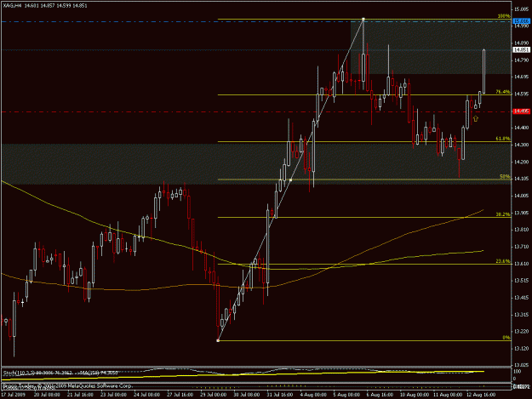
Task: Click the 0% Fibonacci level label
Action: (506, 338)
